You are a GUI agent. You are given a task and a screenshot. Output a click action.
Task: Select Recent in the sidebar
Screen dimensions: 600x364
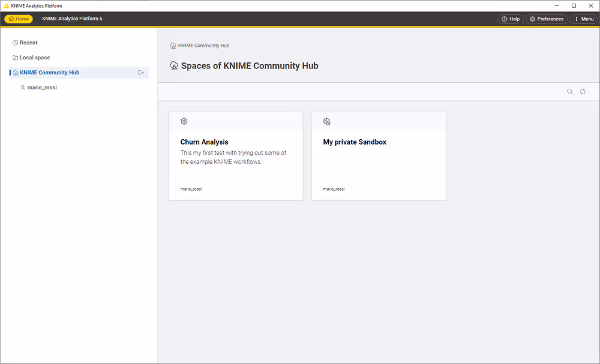coord(28,43)
